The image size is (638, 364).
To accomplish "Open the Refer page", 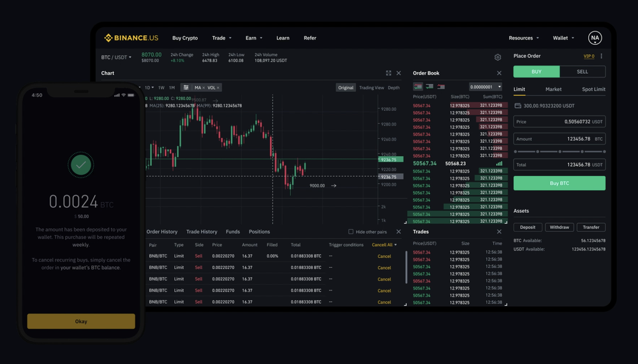I will [309, 38].
